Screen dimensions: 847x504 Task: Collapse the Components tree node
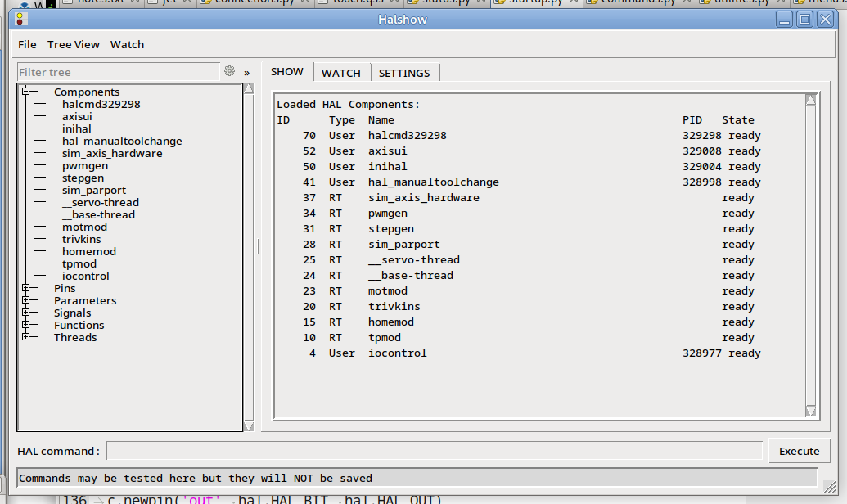pyautogui.click(x=26, y=92)
